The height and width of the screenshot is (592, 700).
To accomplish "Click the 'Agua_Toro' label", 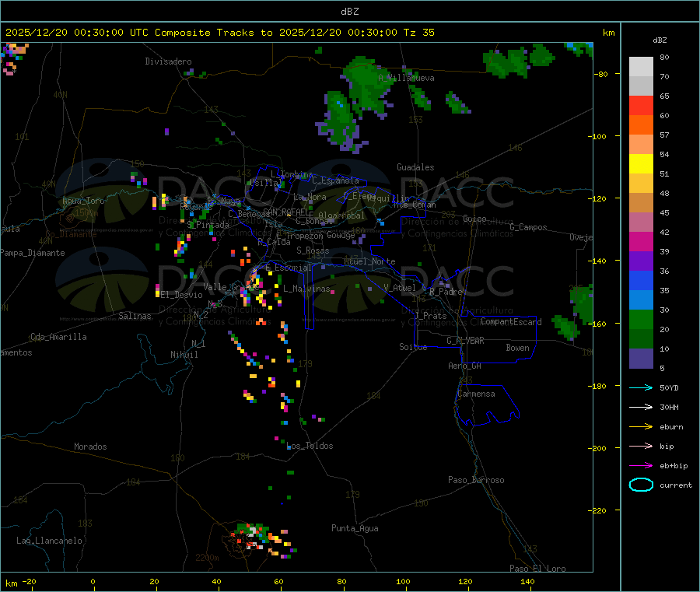I will pyautogui.click(x=83, y=201).
